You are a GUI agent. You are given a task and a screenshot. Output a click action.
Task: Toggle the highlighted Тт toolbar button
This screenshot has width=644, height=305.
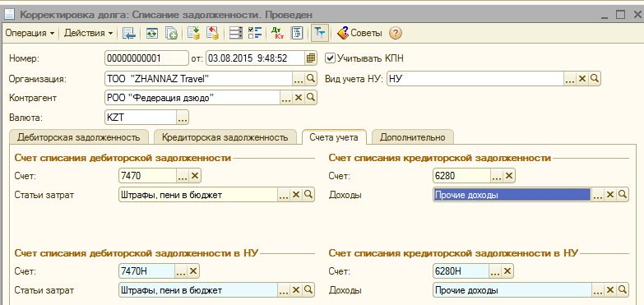[320, 33]
